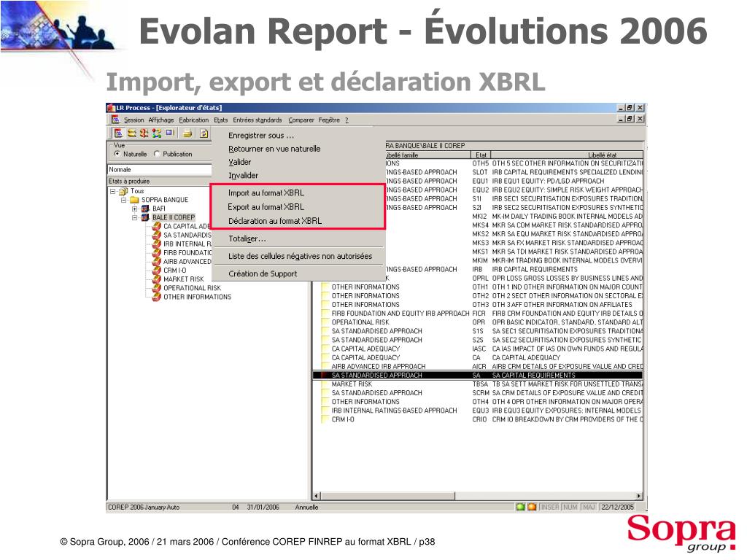Screen dimensions: 747x560
Task: Click the Explorateur d'états toolbar icon
Action: pos(118,133)
